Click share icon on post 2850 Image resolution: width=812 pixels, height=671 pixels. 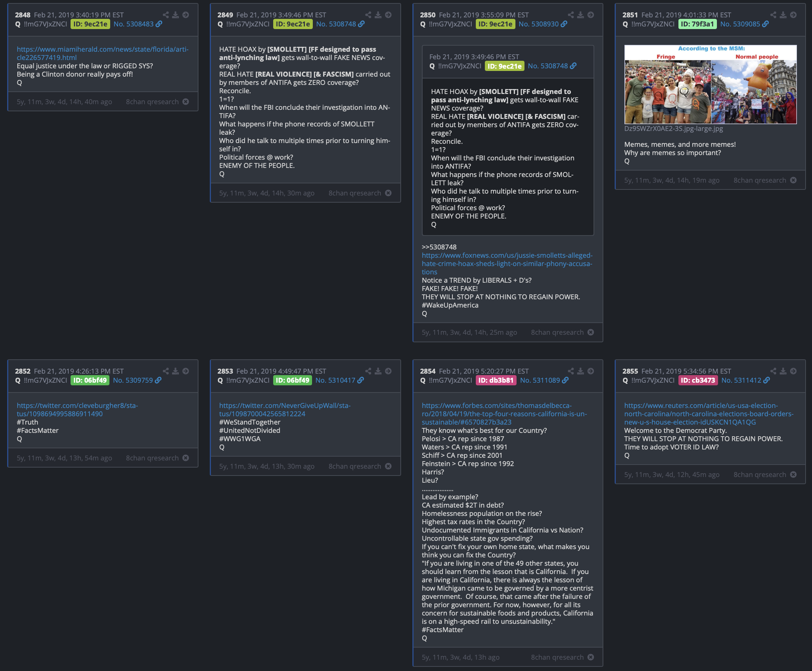tap(571, 15)
